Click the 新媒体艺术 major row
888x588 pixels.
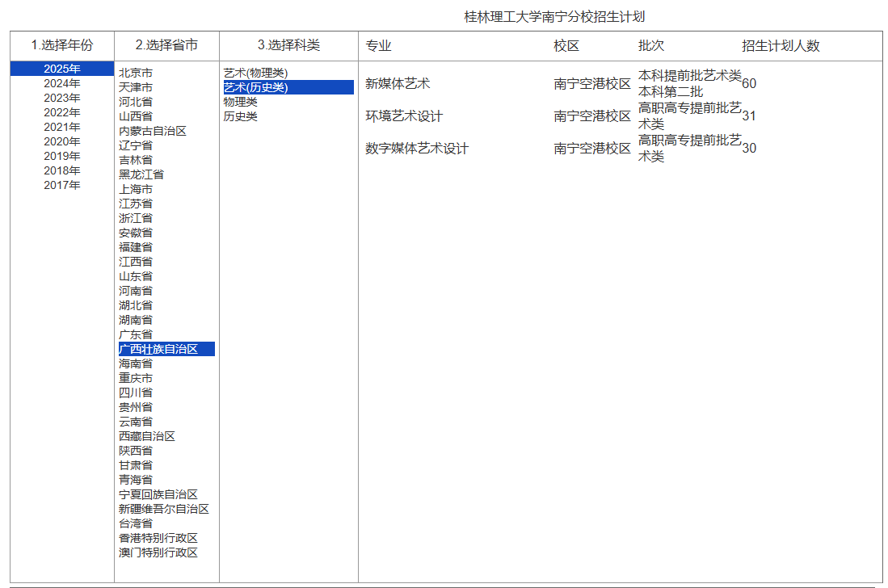398,83
